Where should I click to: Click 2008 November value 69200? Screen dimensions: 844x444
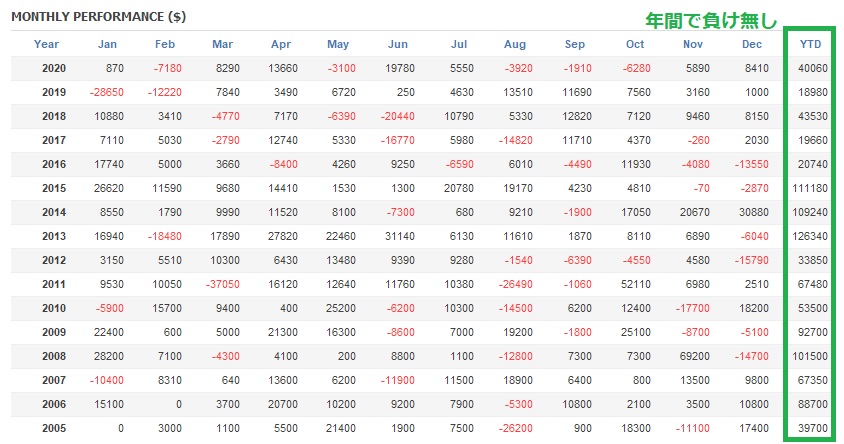(x=695, y=356)
